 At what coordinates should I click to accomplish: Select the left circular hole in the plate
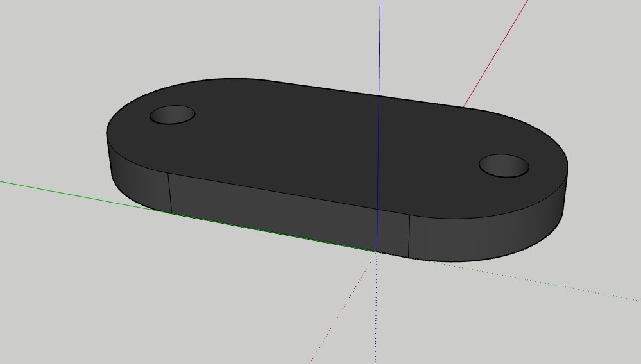[x=172, y=115]
